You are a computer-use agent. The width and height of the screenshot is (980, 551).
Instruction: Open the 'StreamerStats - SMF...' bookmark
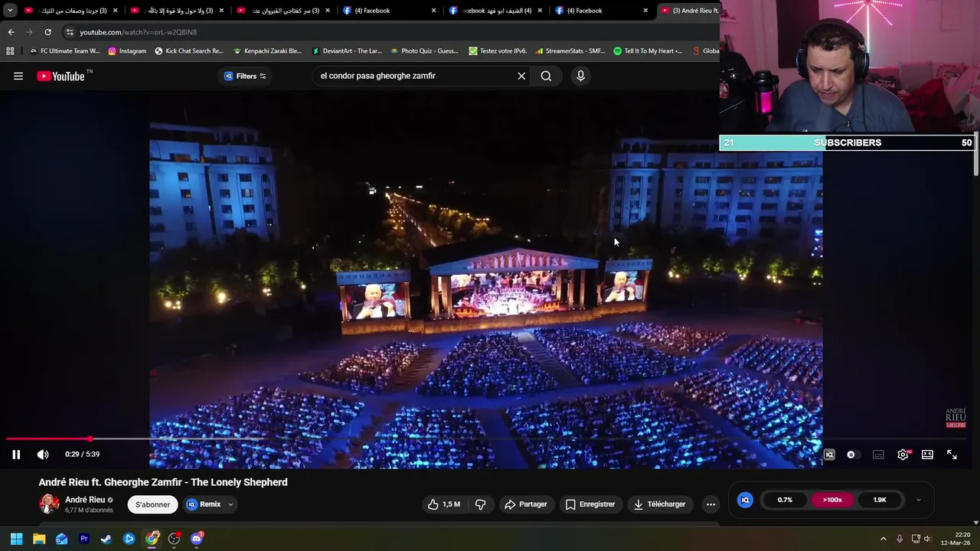(x=570, y=51)
